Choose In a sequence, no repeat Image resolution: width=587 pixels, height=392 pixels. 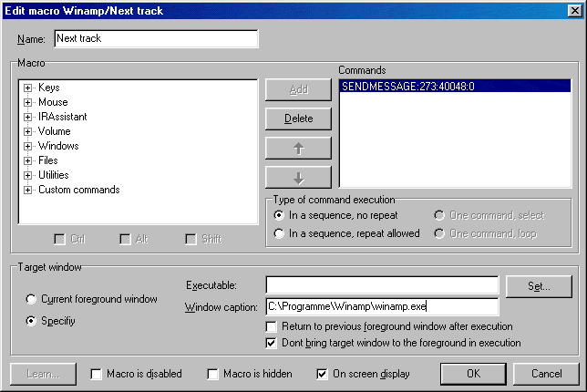click(279, 216)
